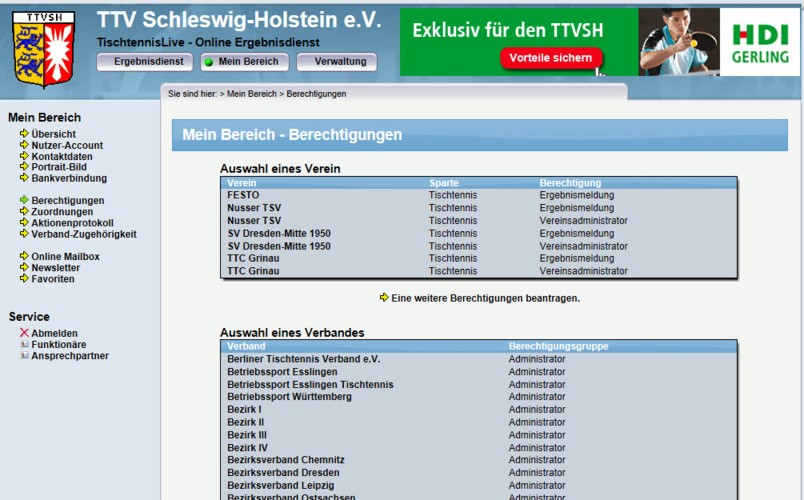This screenshot has width=804, height=500.
Task: Click arrow icon before 'Eine weitere Berechtigungen beantragen'
Action: (384, 298)
